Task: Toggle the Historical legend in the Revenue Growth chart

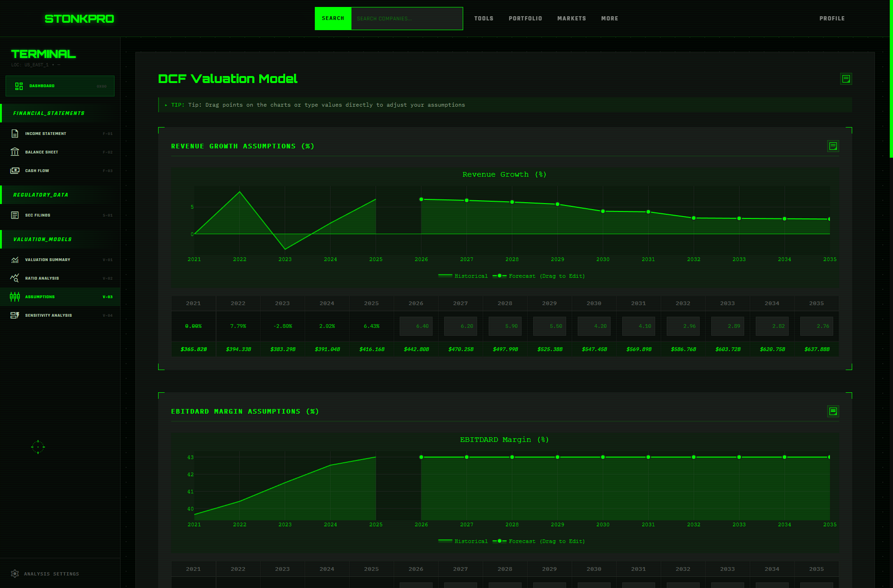Action: point(463,276)
